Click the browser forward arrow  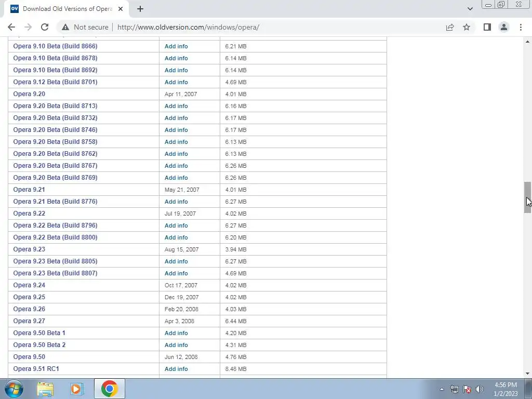tap(28, 27)
